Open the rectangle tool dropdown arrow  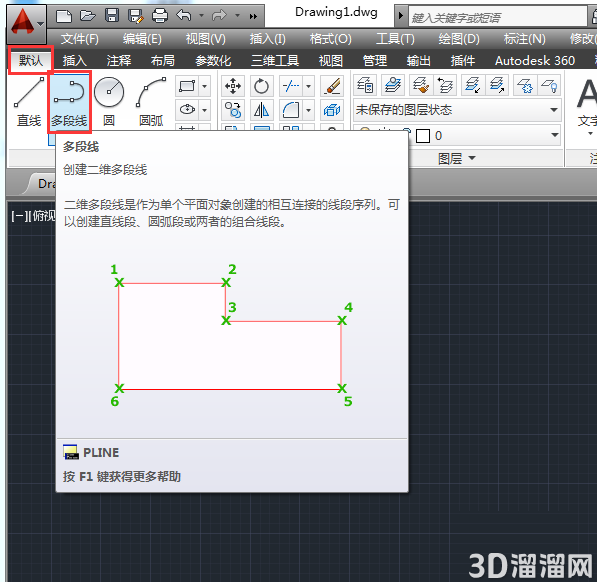[x=204, y=86]
